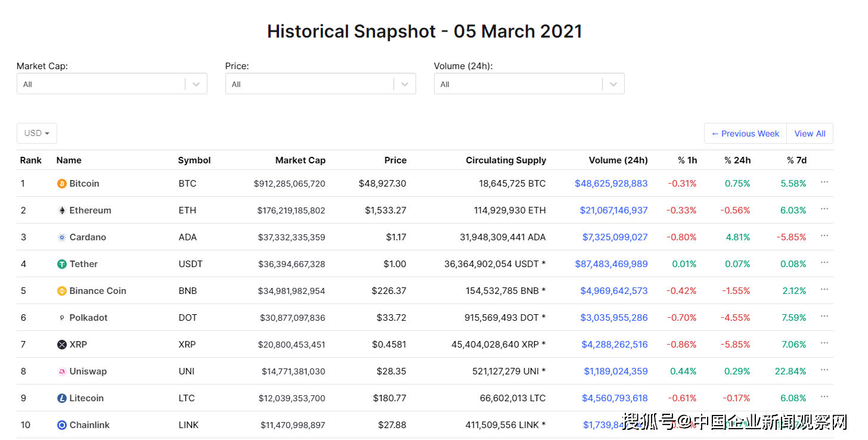Open the Binance Coin name link
The image size is (868, 440).
pos(98,291)
